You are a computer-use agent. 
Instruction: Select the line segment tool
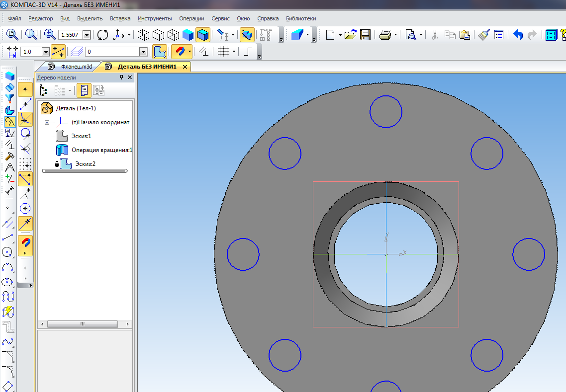(x=7, y=237)
